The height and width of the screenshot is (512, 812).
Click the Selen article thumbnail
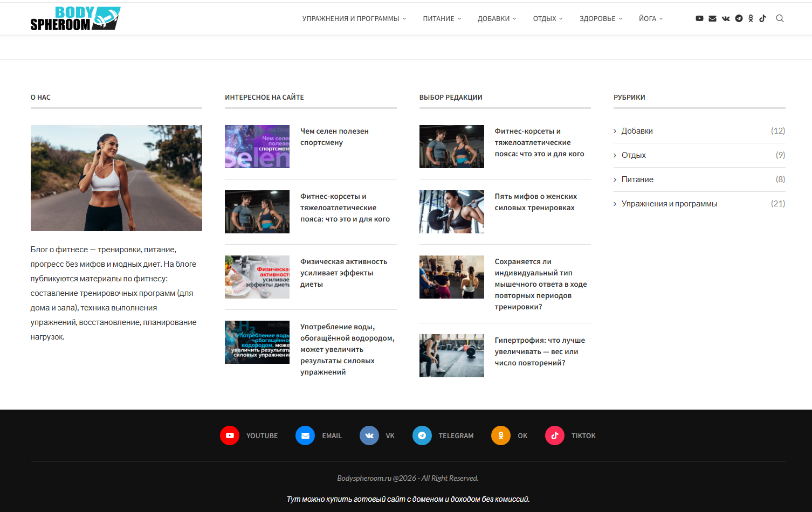tap(257, 147)
